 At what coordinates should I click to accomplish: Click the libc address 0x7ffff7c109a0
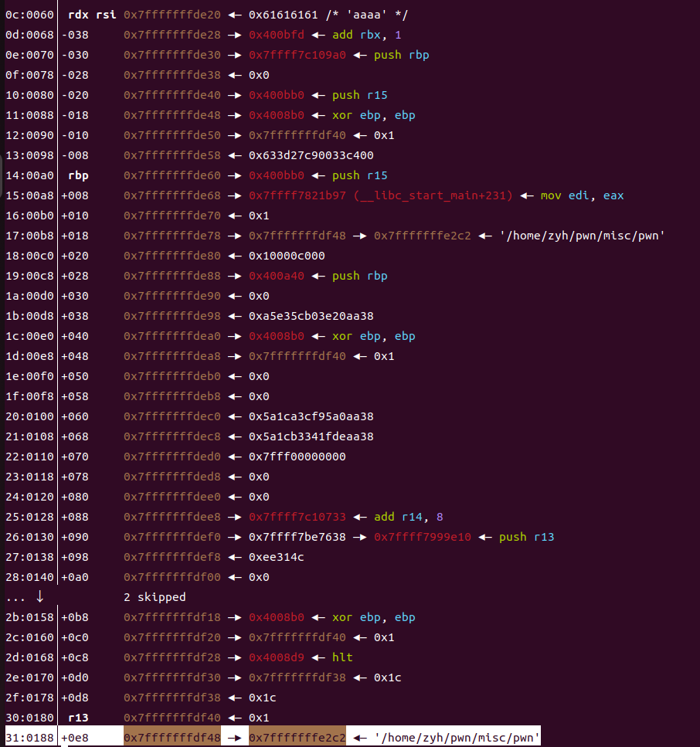click(x=297, y=55)
